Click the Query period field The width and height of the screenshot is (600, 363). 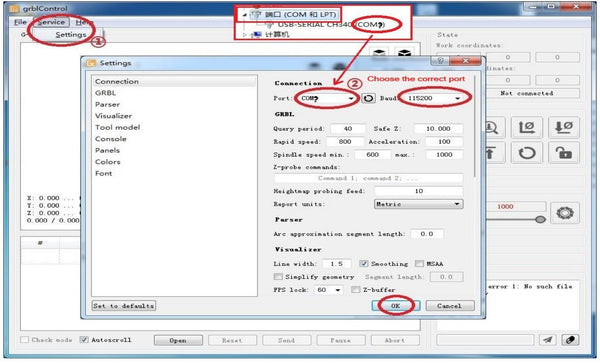347,129
